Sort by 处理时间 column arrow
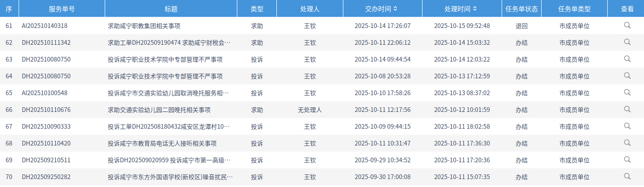 click(475, 8)
